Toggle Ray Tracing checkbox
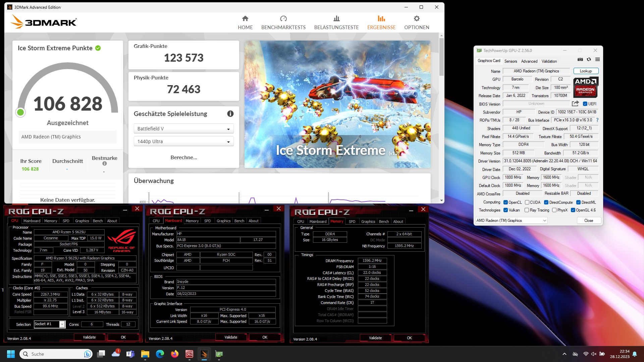 click(527, 210)
